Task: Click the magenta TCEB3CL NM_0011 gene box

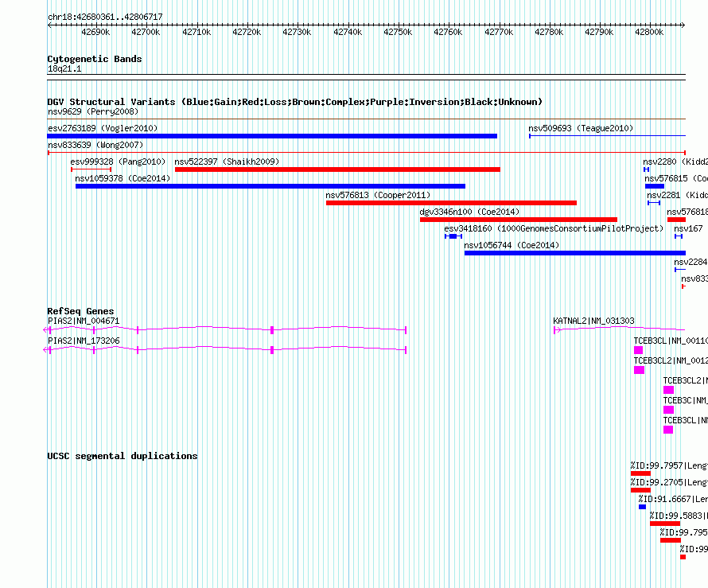Action: [x=639, y=350]
